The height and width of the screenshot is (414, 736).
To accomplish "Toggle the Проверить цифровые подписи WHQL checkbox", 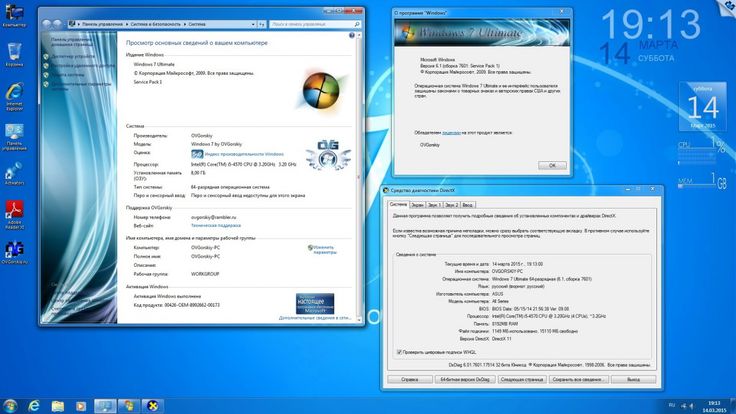I will (399, 352).
